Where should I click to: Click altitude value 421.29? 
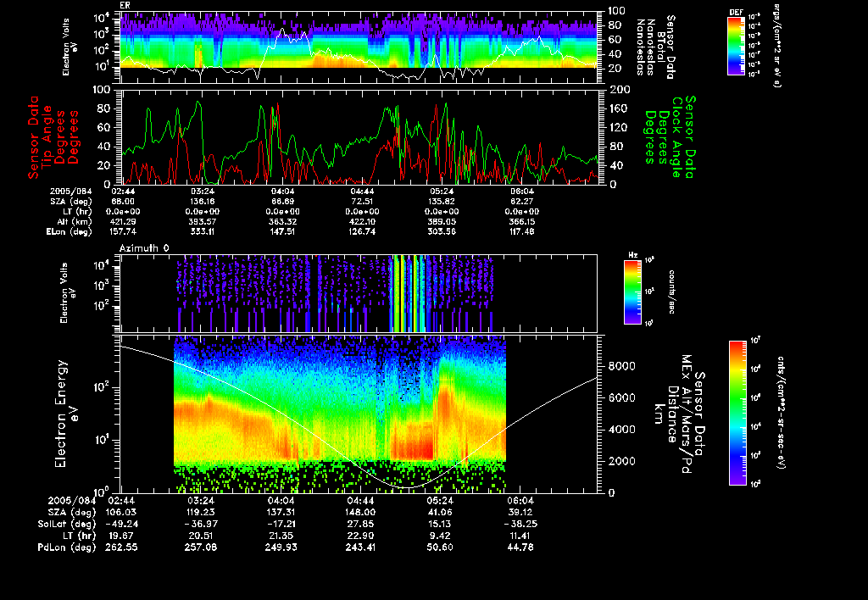coord(123,222)
